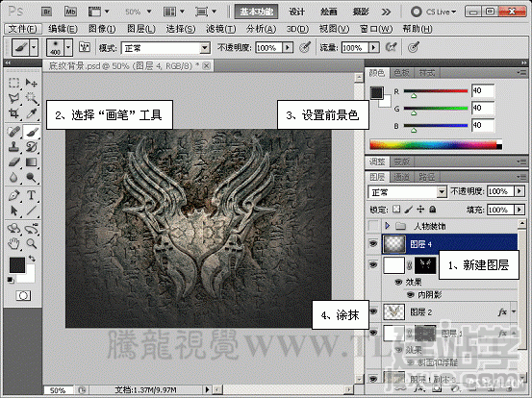Open the 图层(L) menu
Screen dimensions: 532x398
pos(141,29)
